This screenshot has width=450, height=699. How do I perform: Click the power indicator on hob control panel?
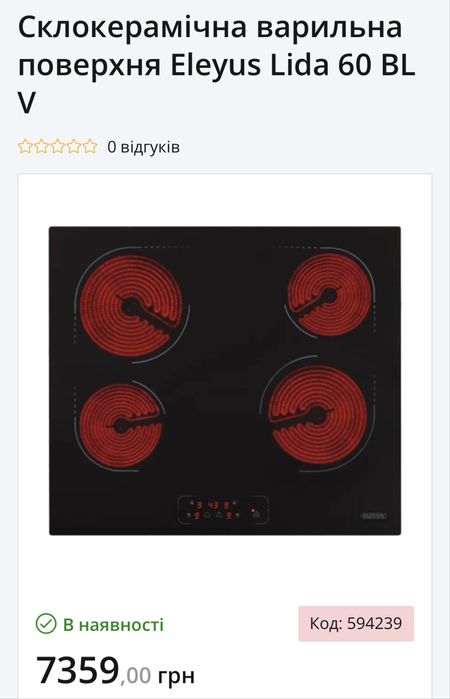coord(255,511)
